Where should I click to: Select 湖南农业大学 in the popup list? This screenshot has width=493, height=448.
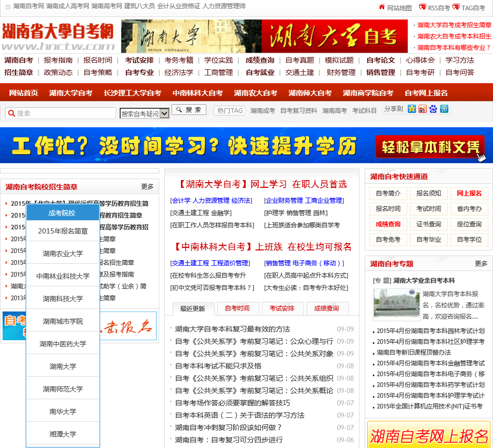[63, 254]
